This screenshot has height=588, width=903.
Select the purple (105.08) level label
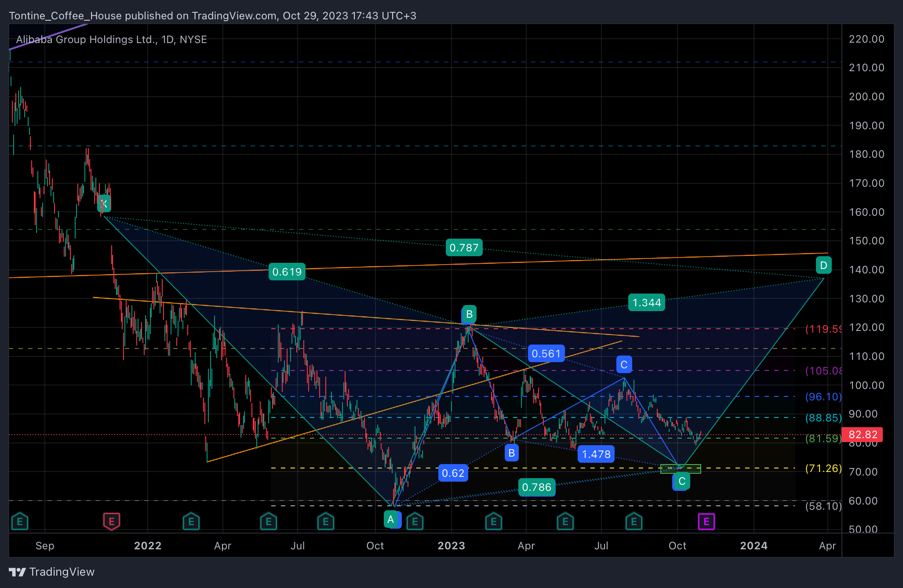pos(823,371)
